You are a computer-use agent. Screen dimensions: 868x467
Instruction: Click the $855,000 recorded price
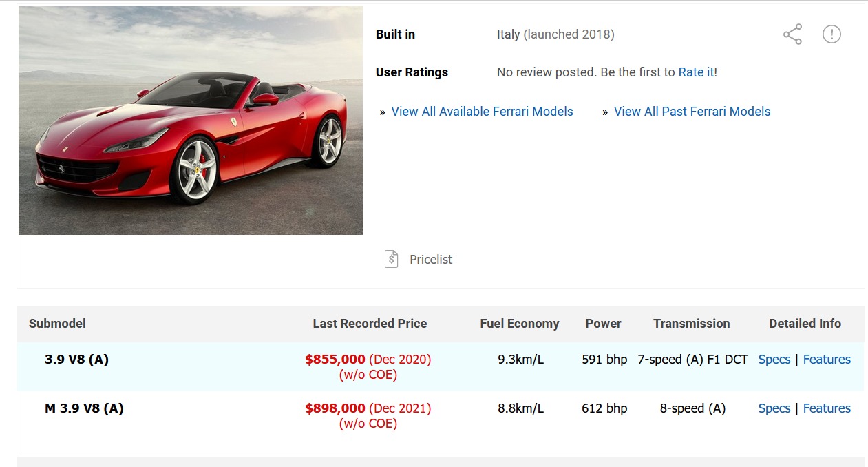tap(335, 360)
